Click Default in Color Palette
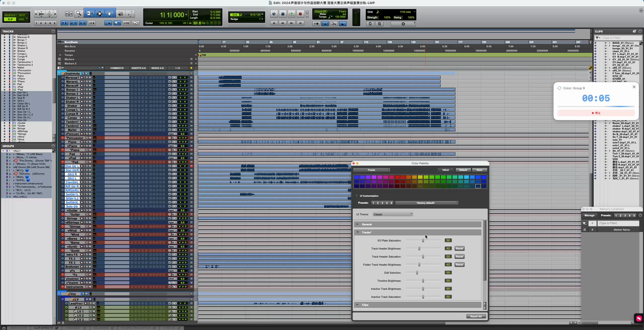 (463, 170)
